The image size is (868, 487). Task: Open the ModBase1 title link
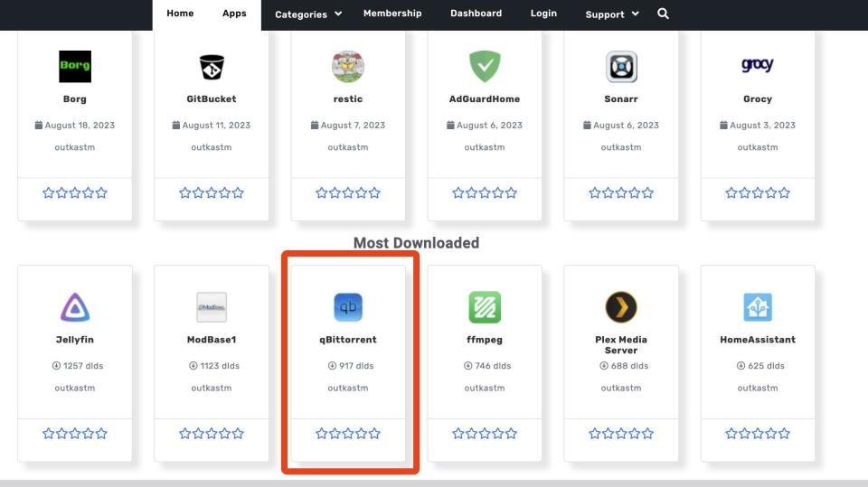pyautogui.click(x=212, y=340)
